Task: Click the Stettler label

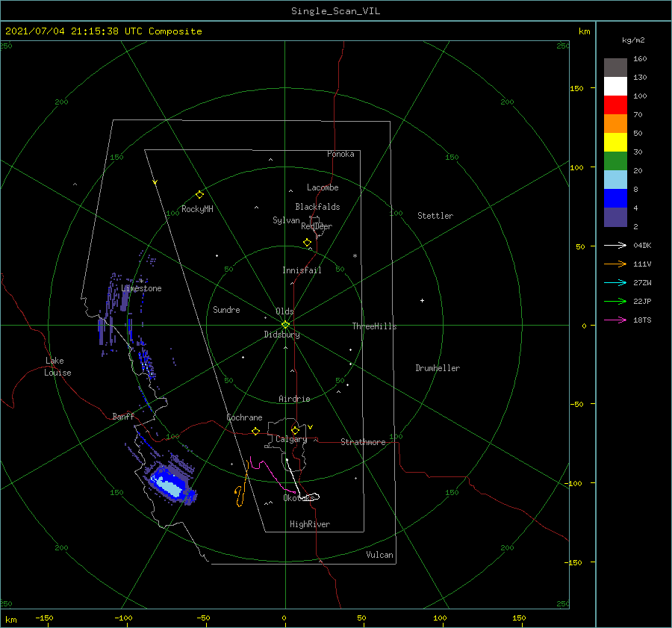Action: [x=435, y=216]
